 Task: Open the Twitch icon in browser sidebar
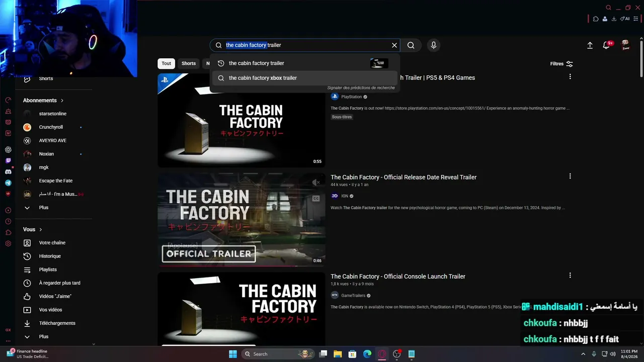click(8, 161)
